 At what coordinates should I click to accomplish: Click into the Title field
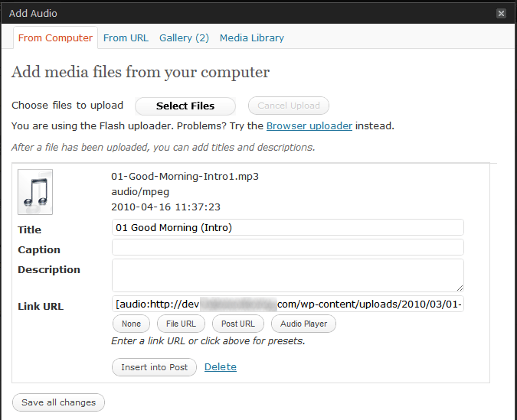click(287, 227)
